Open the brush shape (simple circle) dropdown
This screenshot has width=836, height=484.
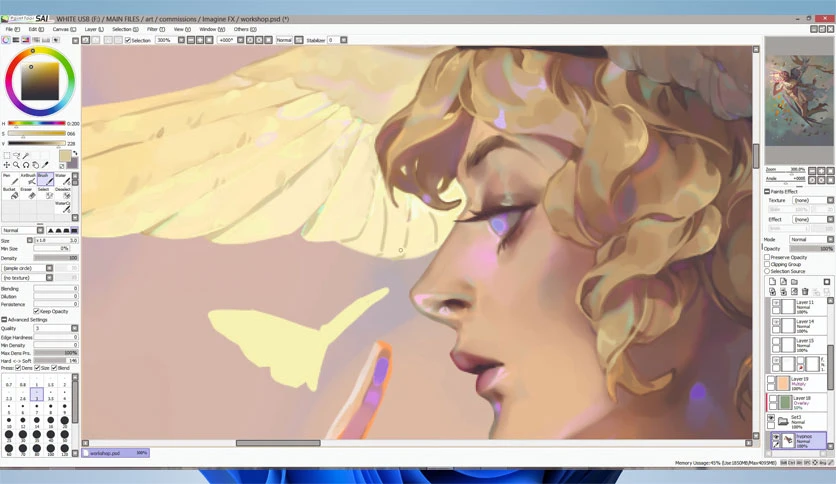coord(28,268)
